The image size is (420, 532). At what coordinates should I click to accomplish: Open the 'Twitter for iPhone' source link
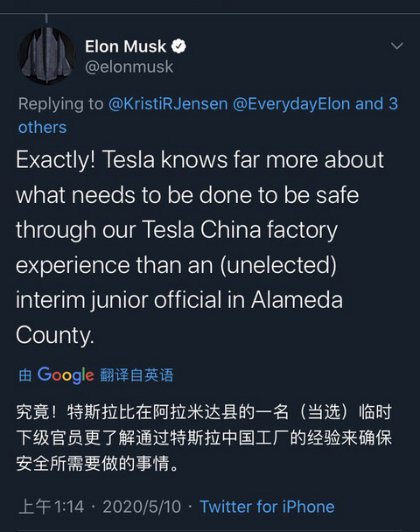click(x=267, y=507)
